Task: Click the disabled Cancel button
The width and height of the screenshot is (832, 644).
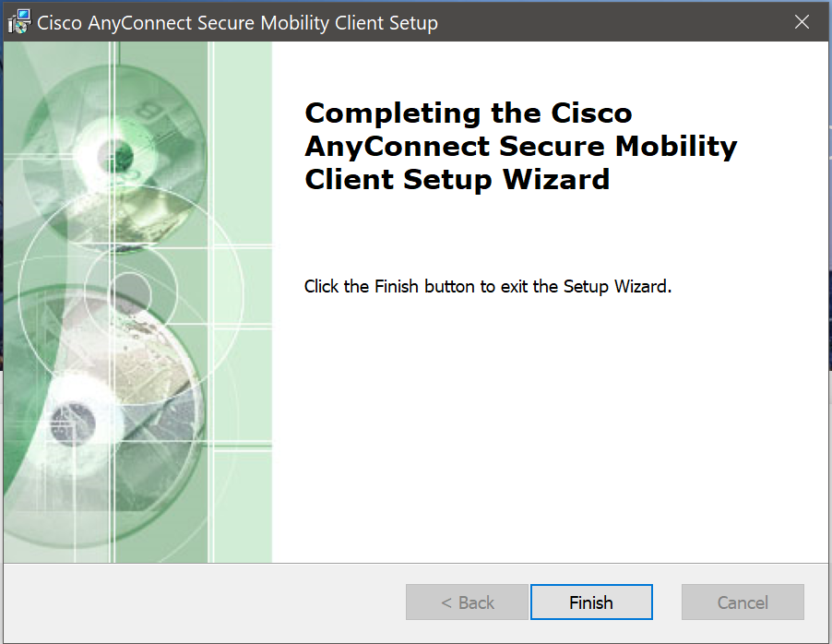Action: (x=743, y=602)
